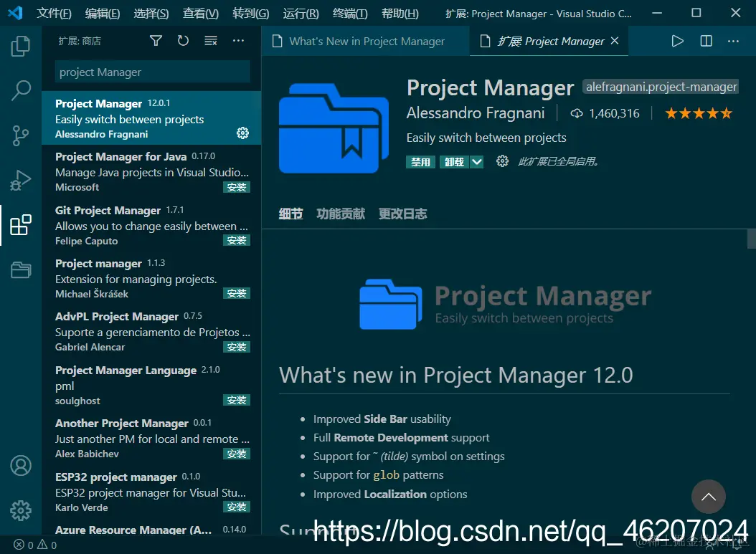This screenshot has width=756, height=554.
Task: Refresh the extensions list
Action: point(183,41)
